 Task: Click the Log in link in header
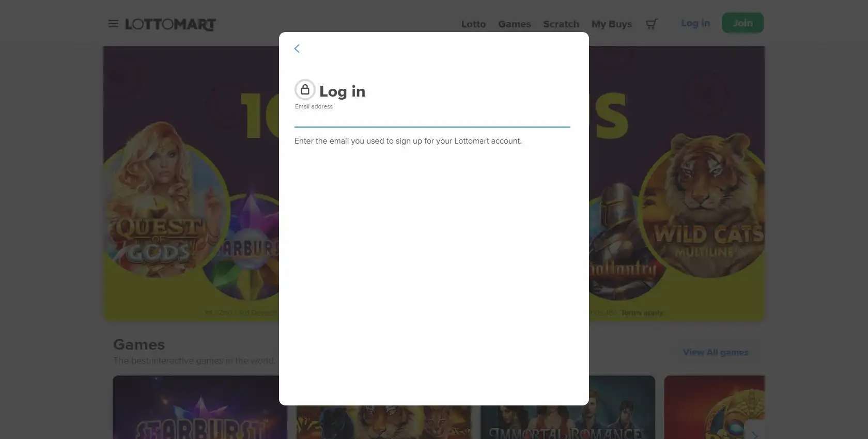(x=695, y=23)
